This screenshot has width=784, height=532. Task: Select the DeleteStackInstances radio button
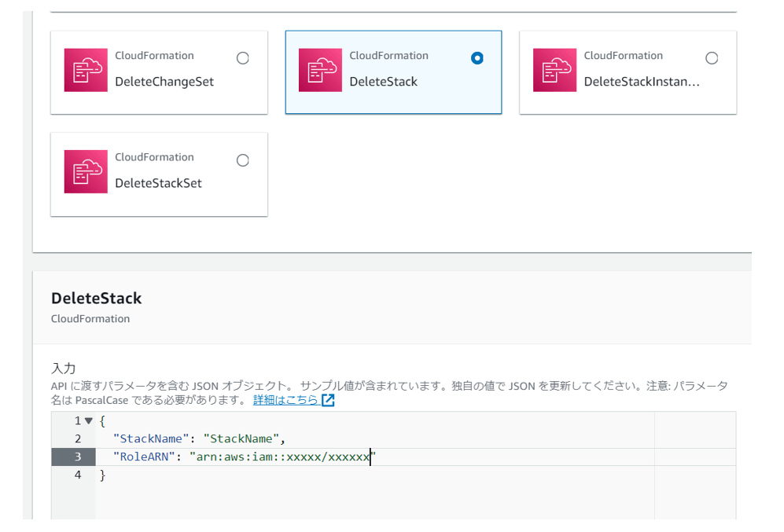712,58
